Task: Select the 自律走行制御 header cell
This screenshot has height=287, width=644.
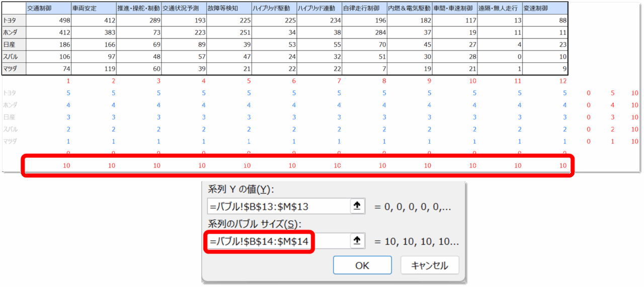Action: (x=364, y=8)
